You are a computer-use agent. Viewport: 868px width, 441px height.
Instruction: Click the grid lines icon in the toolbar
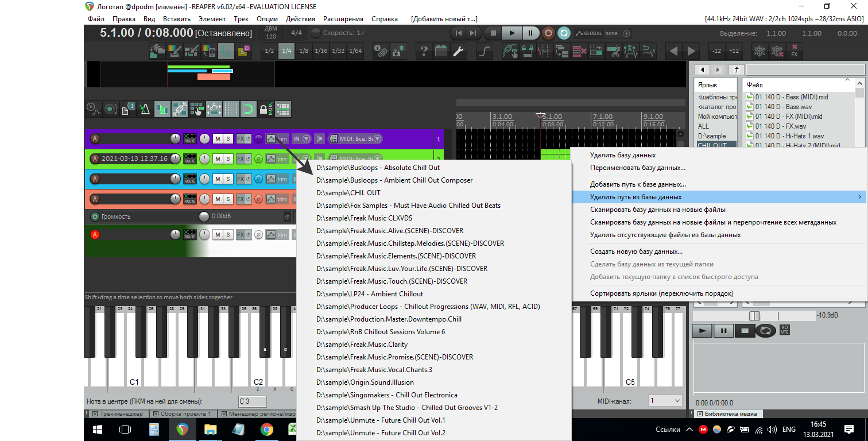(x=231, y=109)
